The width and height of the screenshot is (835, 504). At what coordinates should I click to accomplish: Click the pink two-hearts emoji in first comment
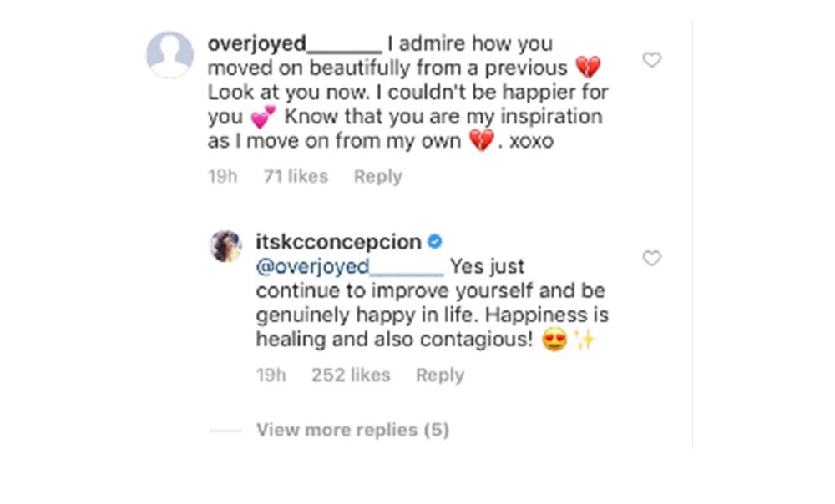(263, 118)
